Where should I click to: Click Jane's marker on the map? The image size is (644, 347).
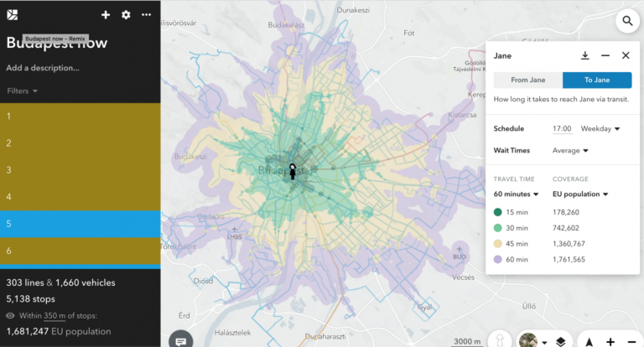pos(293,172)
